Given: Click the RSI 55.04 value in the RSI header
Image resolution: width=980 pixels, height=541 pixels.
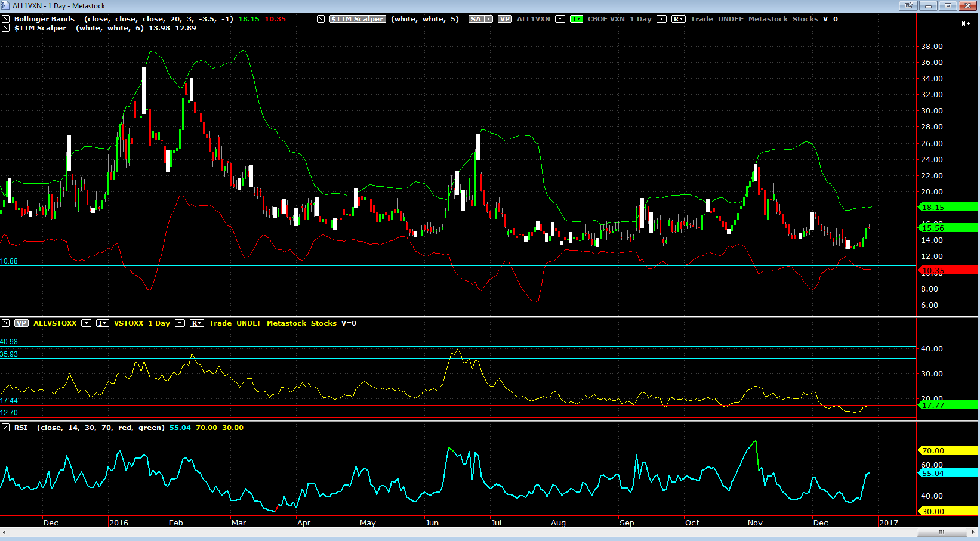Looking at the screenshot, I should pos(180,428).
